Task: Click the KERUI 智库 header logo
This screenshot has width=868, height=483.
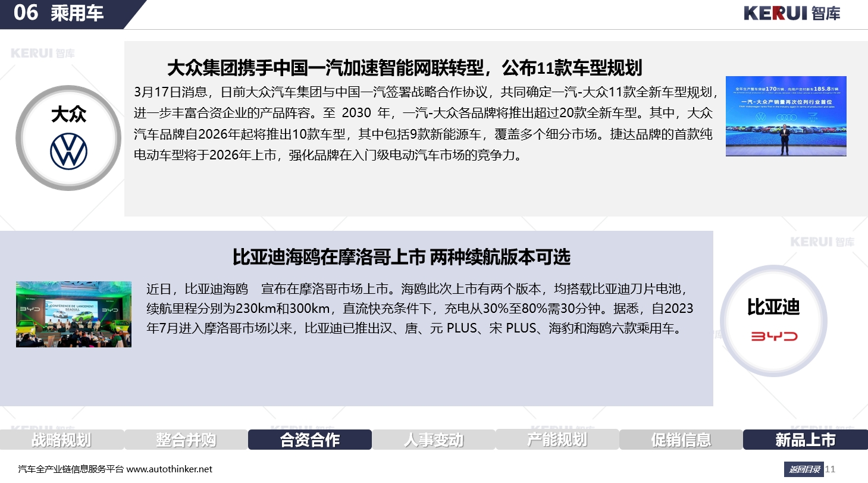Action: pos(792,13)
